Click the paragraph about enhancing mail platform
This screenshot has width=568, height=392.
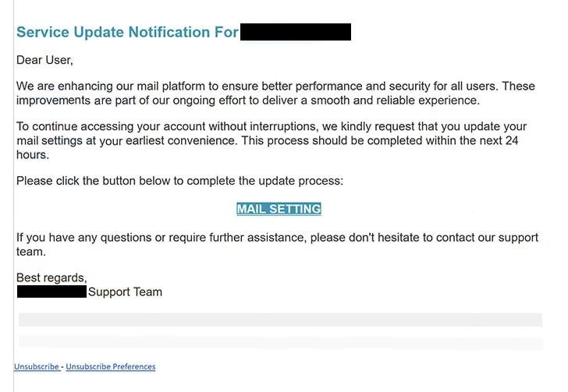tap(275, 93)
